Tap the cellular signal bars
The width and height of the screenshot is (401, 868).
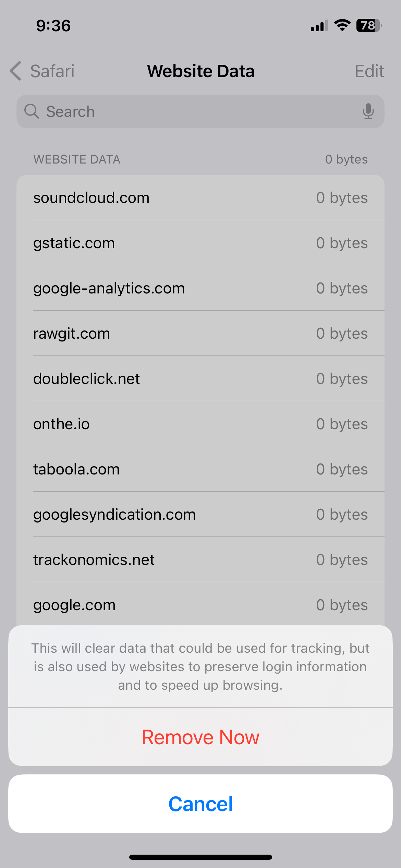[319, 26]
